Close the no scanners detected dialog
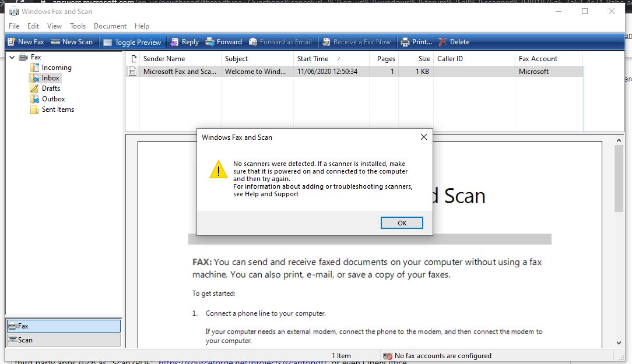632x364 pixels. [424, 137]
